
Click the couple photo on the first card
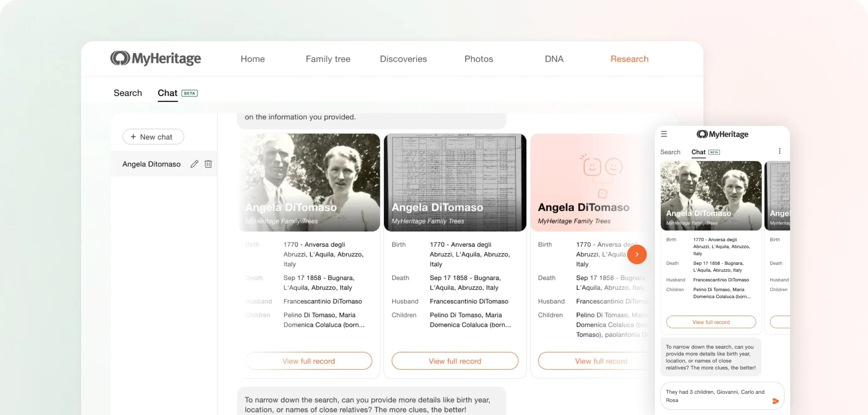point(309,183)
